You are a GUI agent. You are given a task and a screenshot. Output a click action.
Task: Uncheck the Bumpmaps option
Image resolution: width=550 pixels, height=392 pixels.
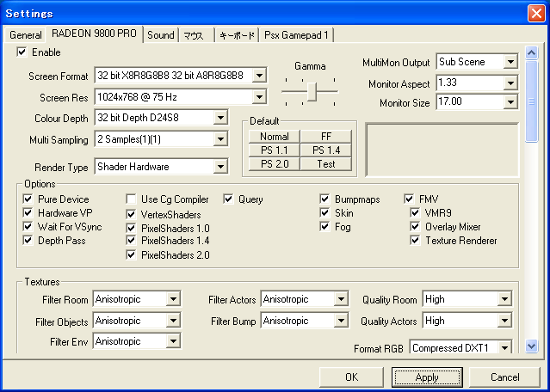pos(325,199)
